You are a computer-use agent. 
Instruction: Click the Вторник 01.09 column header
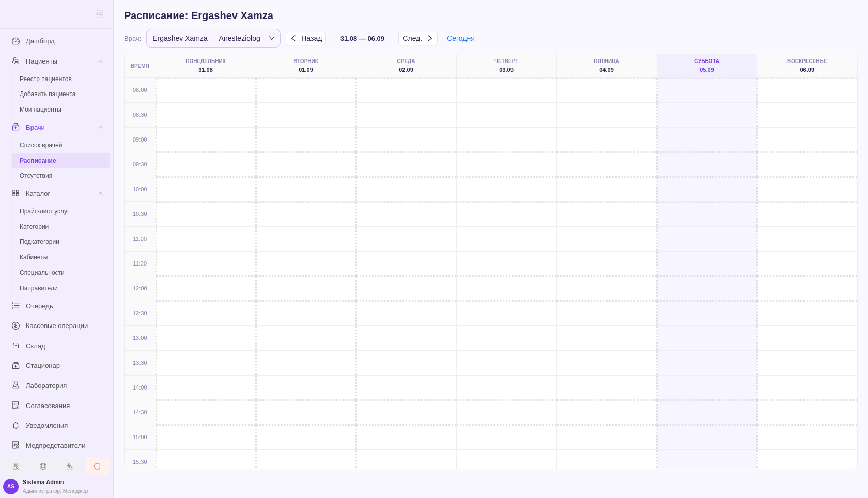pyautogui.click(x=306, y=66)
